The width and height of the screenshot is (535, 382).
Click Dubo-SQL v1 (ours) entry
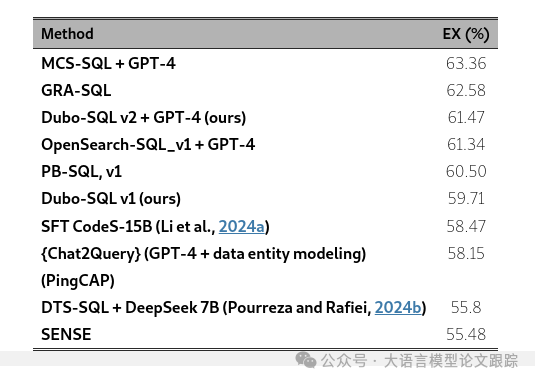coord(111,199)
